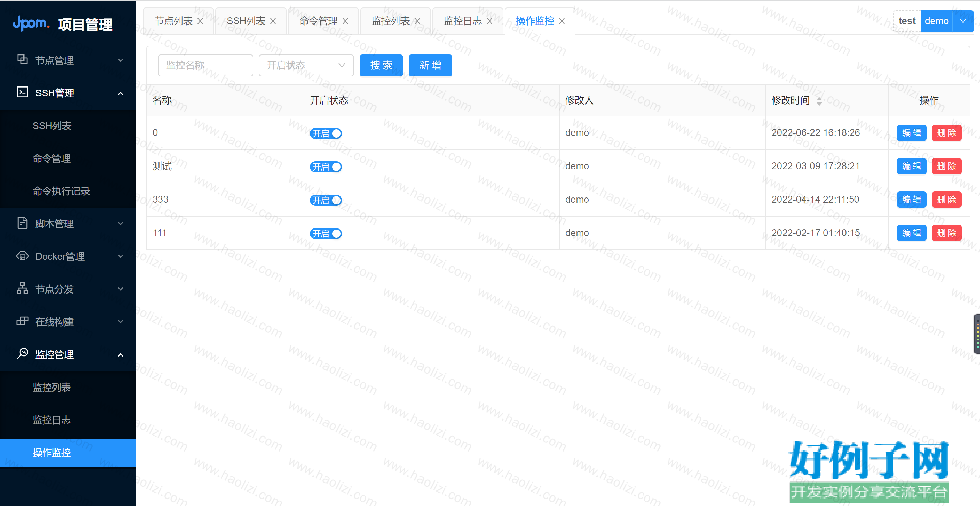
Task: Edit the monitor named 333
Action: pos(912,200)
